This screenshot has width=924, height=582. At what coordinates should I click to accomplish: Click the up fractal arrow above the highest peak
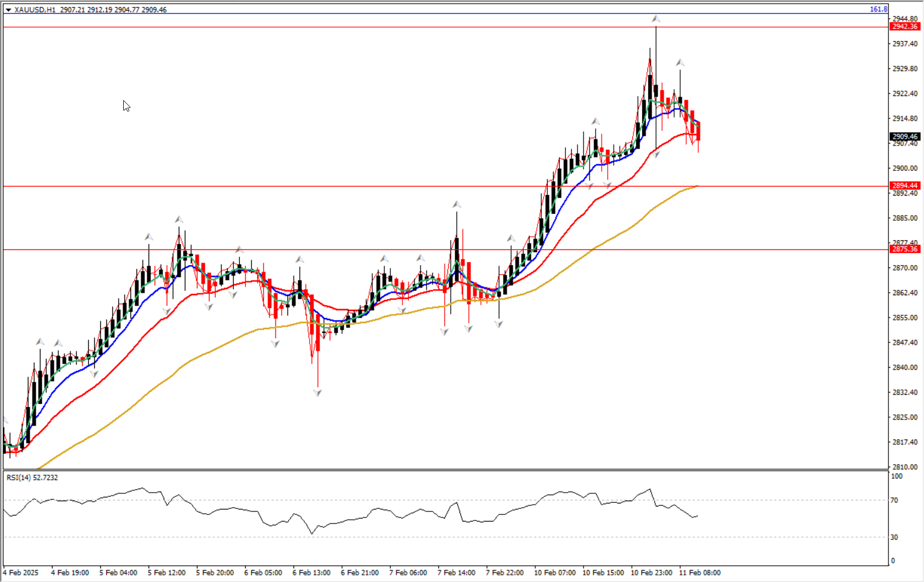(656, 19)
